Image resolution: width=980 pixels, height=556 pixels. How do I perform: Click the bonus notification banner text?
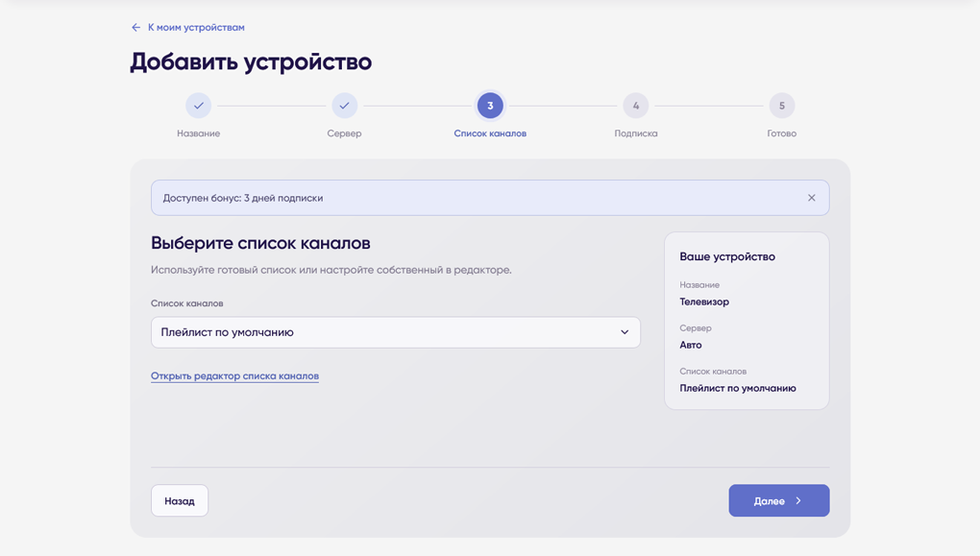point(243,198)
